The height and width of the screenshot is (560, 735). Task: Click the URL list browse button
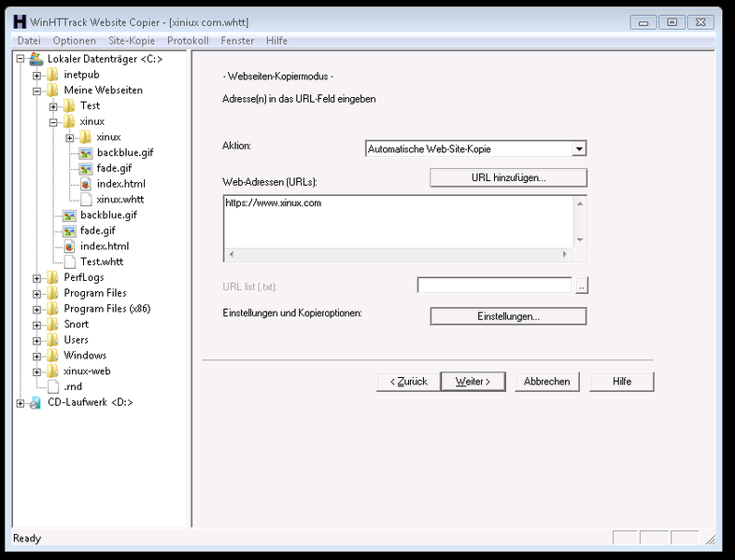(x=582, y=287)
